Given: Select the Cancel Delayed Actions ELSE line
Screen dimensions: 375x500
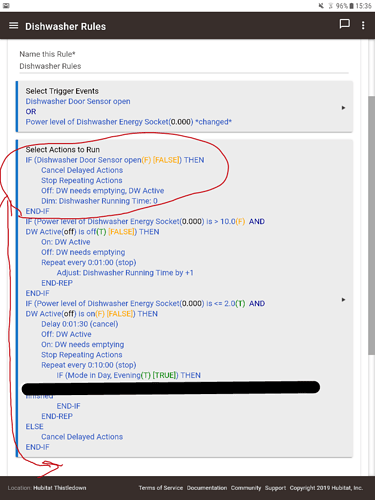Looking at the screenshot, I should pos(82,437).
